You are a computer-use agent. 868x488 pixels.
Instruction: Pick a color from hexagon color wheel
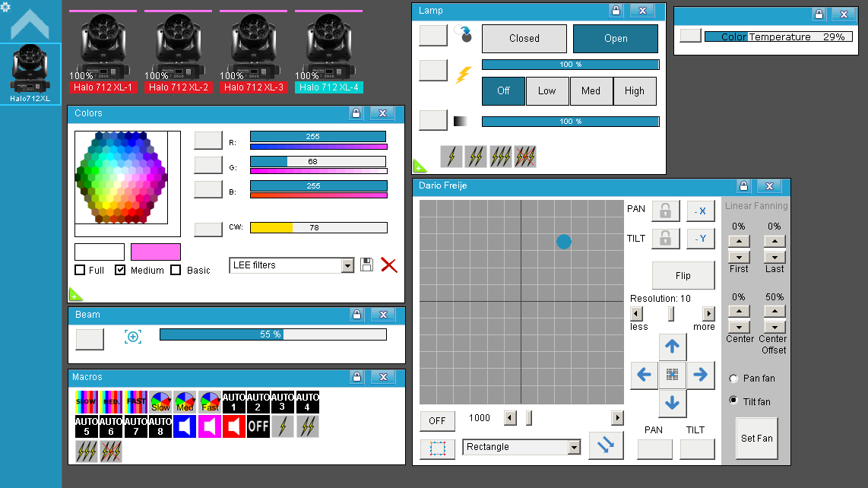click(x=122, y=177)
